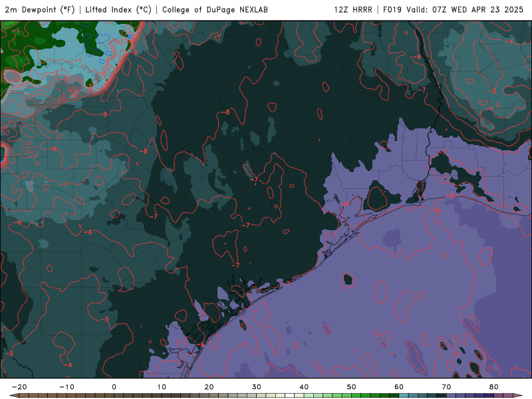Click the "70" color scale label
The image size is (532, 399).
click(x=446, y=387)
